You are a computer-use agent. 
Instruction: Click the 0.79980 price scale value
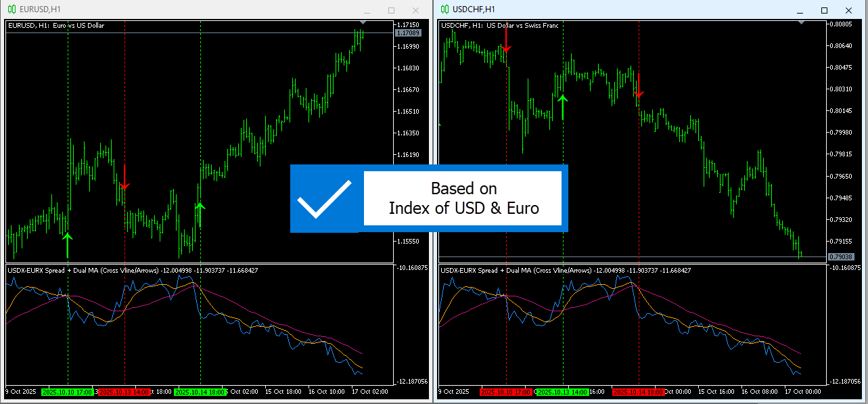pos(841,133)
